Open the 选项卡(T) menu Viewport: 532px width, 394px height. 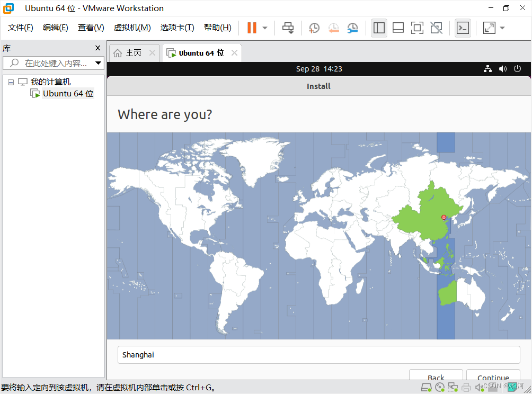pos(177,28)
